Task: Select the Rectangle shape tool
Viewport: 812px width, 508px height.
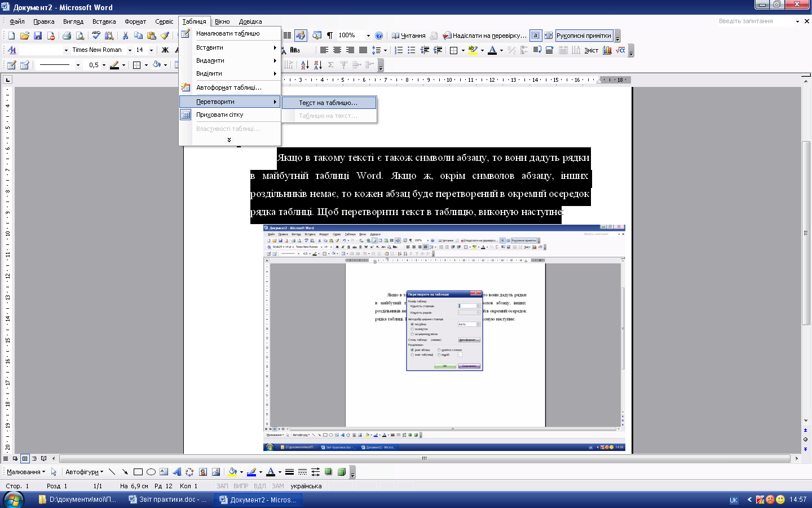Action: click(138, 472)
